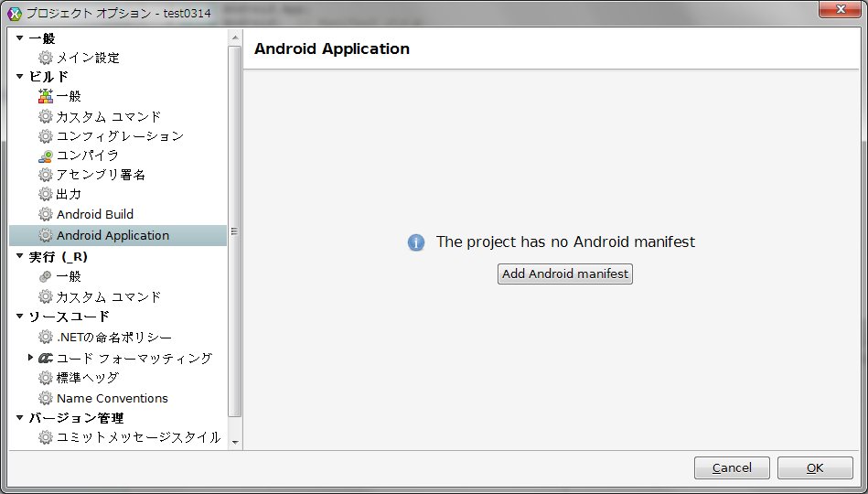Click gear icon beside .NETの命名ポリシー
The height and width of the screenshot is (494, 868).
[x=46, y=338]
